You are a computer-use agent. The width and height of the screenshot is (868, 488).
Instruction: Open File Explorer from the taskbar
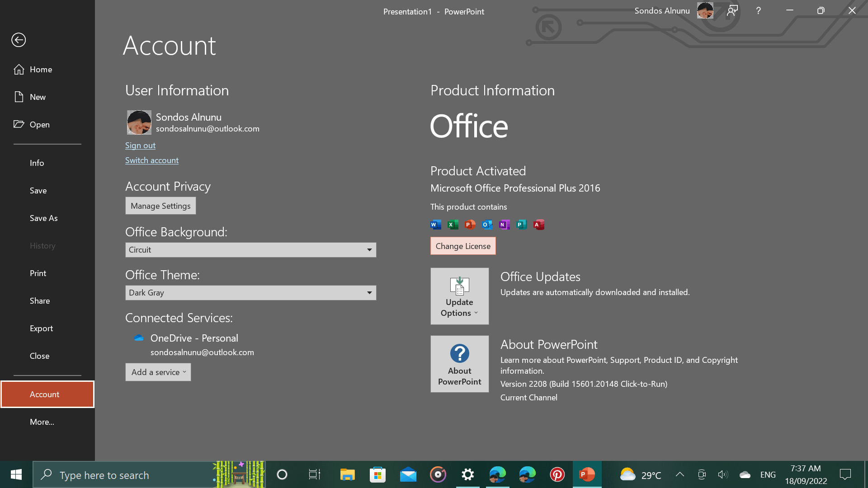[347, 474]
